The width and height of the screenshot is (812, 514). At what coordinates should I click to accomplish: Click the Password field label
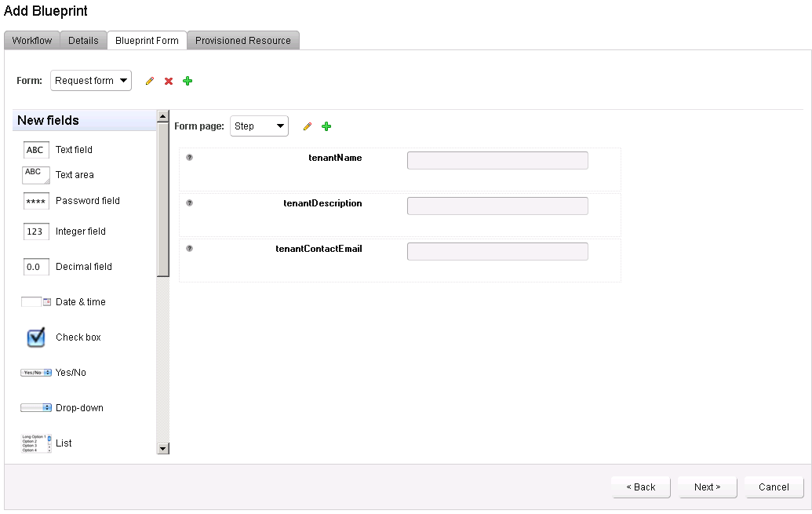coord(88,201)
